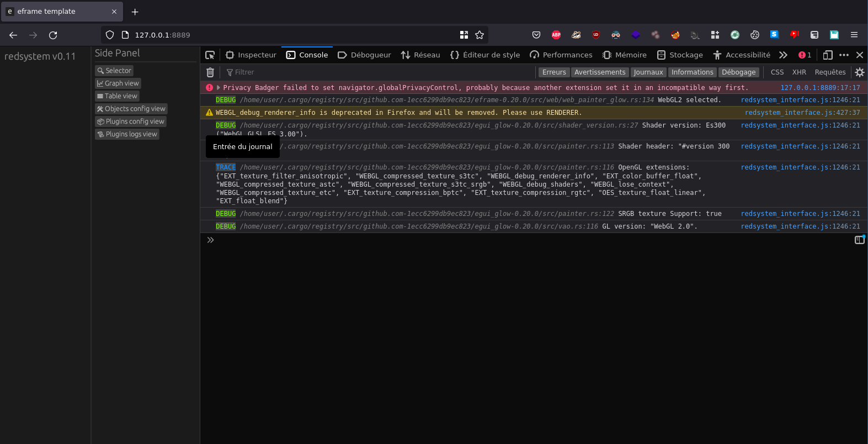
Task: Bookmark page with star icon
Action: point(480,35)
